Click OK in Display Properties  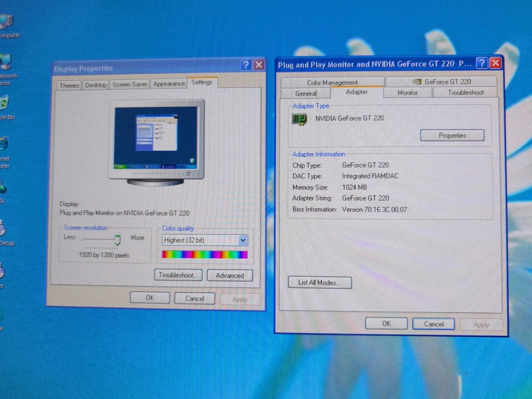[150, 298]
